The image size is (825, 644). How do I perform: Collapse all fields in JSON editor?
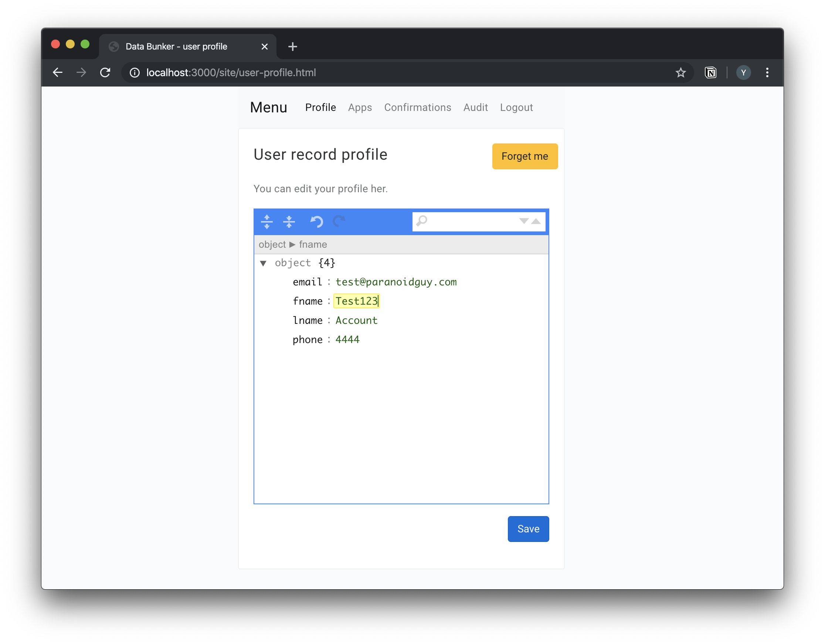pyautogui.click(x=289, y=222)
